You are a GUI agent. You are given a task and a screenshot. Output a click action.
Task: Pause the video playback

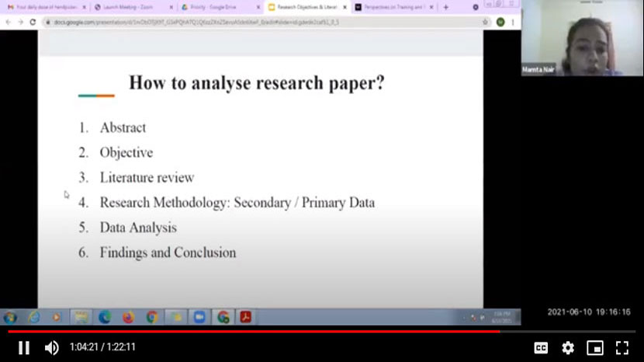(24, 347)
